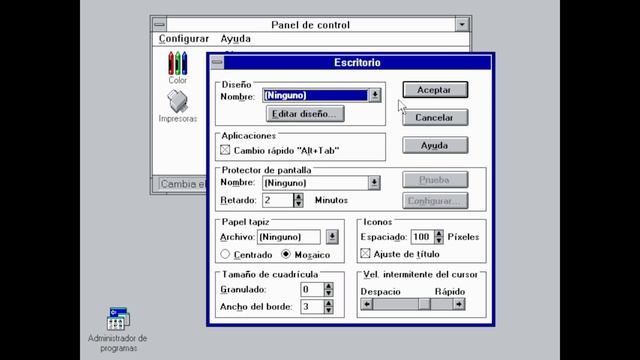Click the Prueba button
Image resolution: width=640 pixels, height=360 pixels.
coord(435,180)
